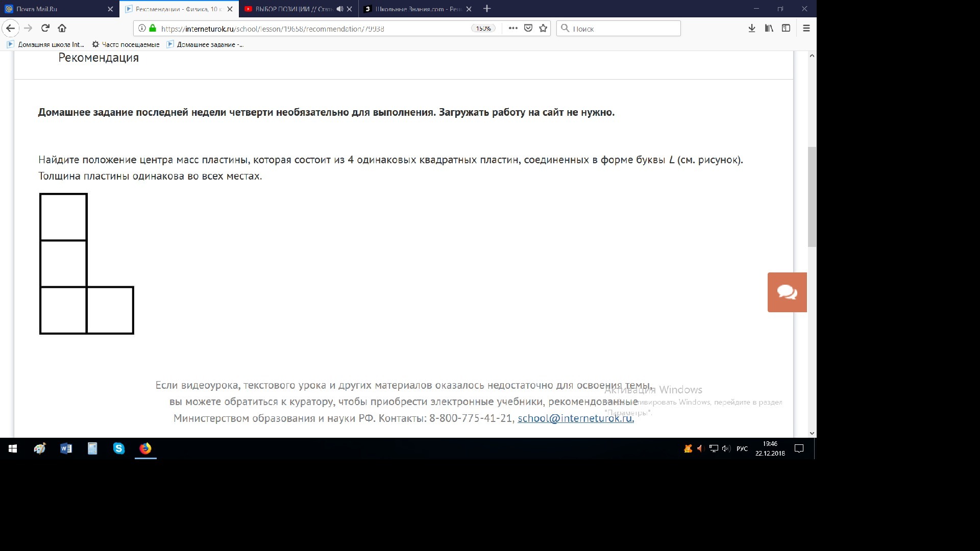Screen dimensions: 980x551
Task: Mute the YouTube tab audio
Action: 340,9
